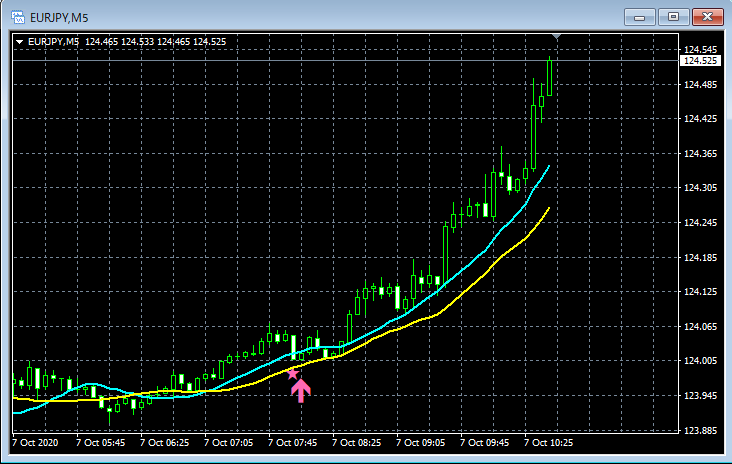Click the 7 Oct 07:45 time label
732x464 pixels.
click(x=292, y=443)
